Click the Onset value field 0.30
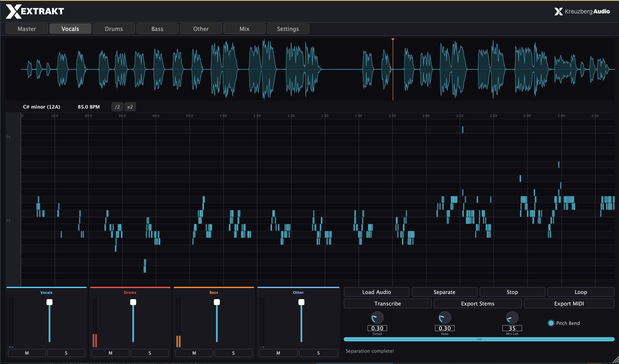The image size is (619, 364). (x=377, y=328)
